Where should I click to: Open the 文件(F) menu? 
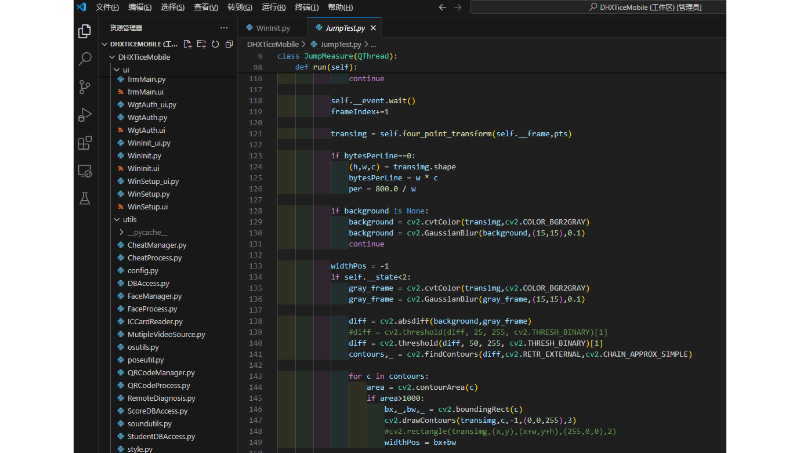(107, 7)
